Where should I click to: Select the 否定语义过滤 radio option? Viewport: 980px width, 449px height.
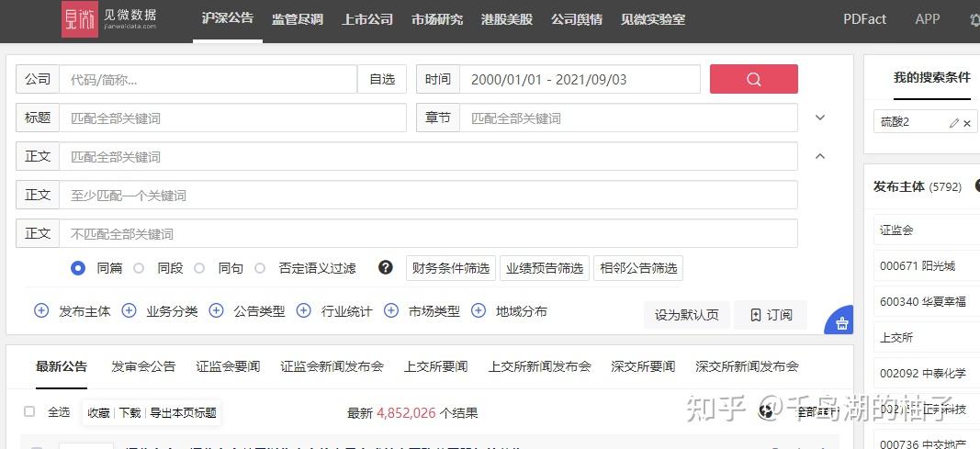click(260, 268)
